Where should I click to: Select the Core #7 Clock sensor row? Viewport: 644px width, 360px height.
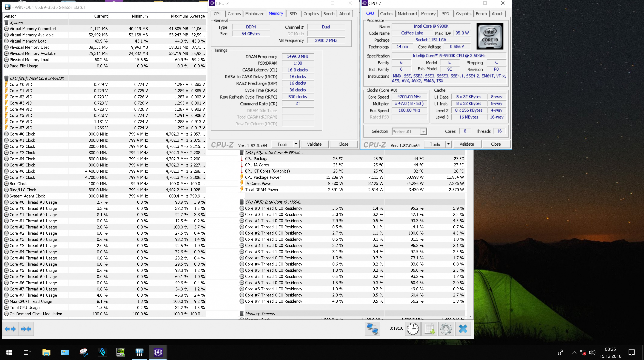pyautogui.click(x=105, y=177)
